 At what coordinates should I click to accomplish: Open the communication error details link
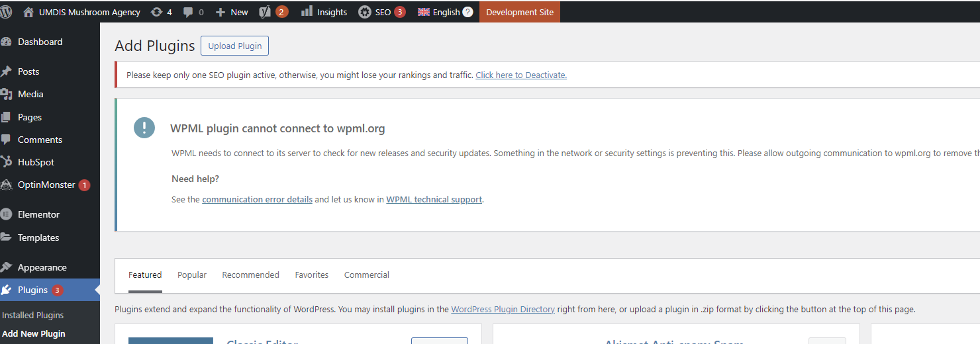tap(257, 199)
